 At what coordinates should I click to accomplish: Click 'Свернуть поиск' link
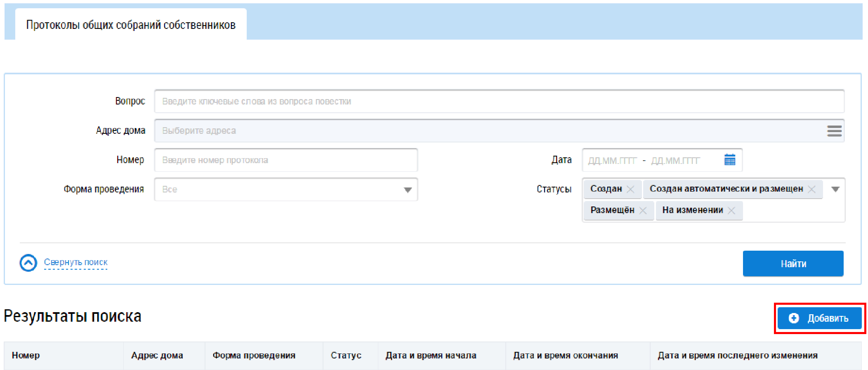tap(75, 262)
